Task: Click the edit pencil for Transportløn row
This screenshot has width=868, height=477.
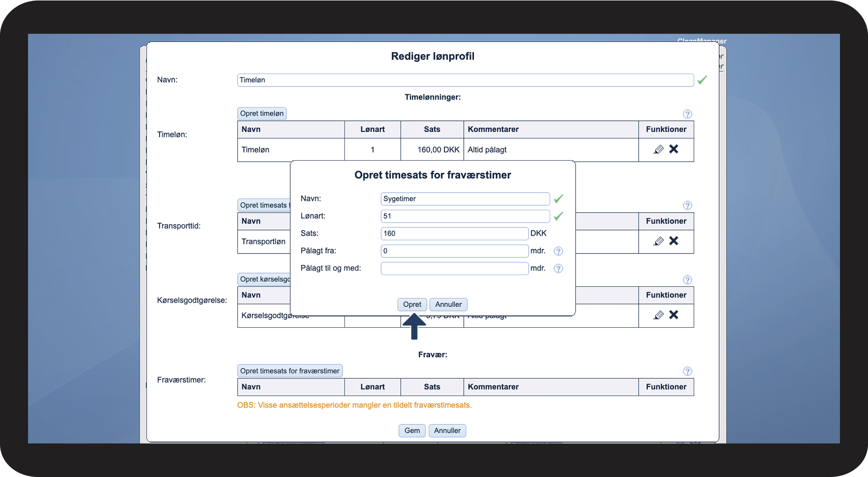Action: click(659, 241)
